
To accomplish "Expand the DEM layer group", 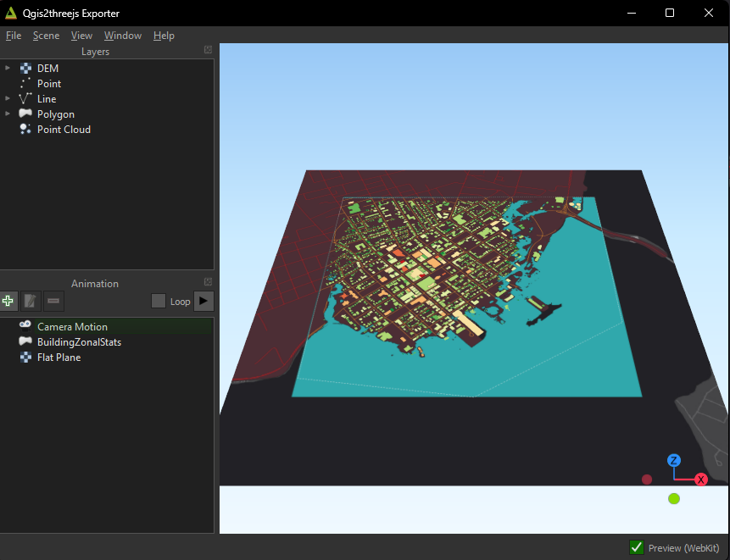I will 8,68.
